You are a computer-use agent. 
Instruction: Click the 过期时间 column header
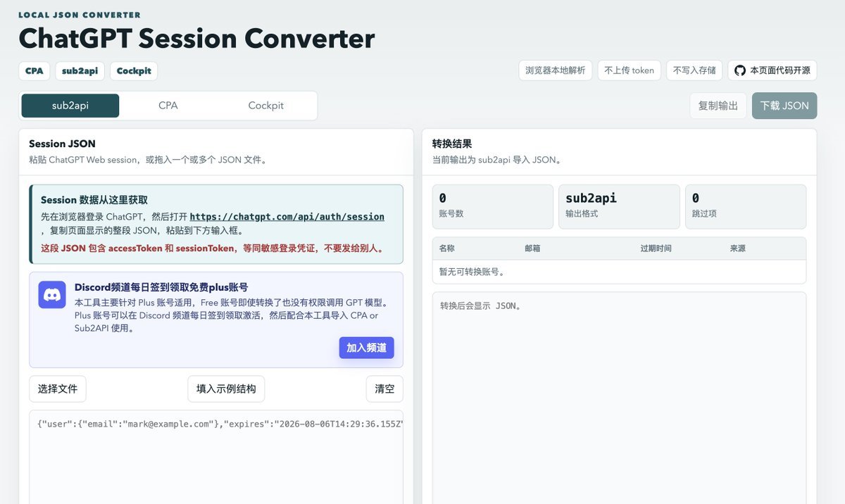point(656,248)
